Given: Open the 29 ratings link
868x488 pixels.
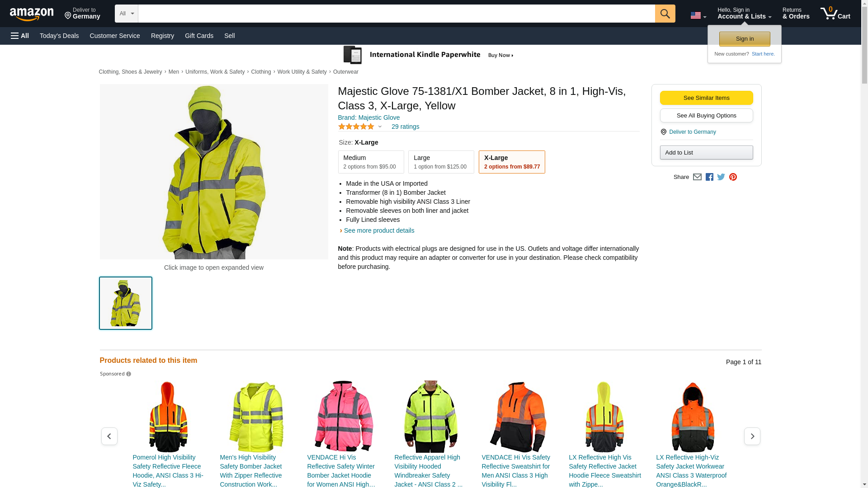Looking at the screenshot, I should point(405,127).
